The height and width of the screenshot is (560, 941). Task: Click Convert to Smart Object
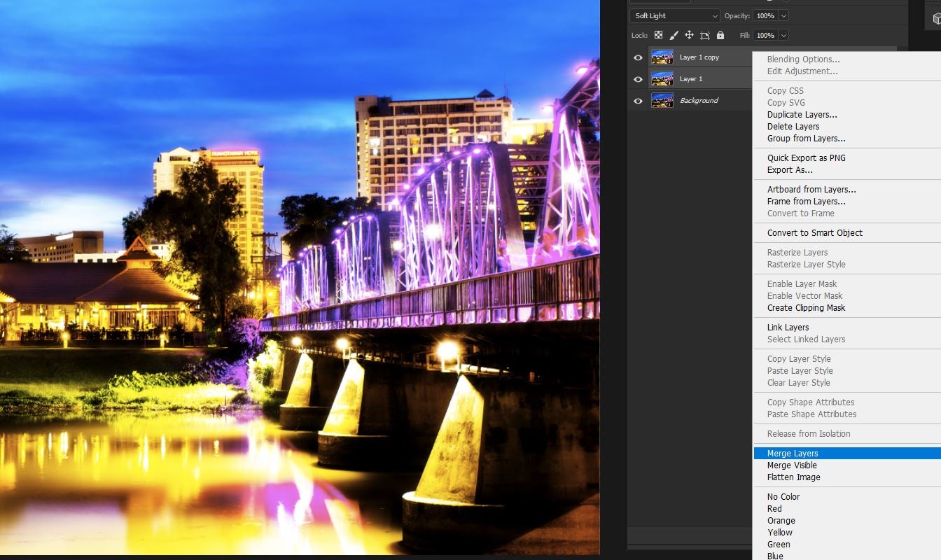point(815,232)
